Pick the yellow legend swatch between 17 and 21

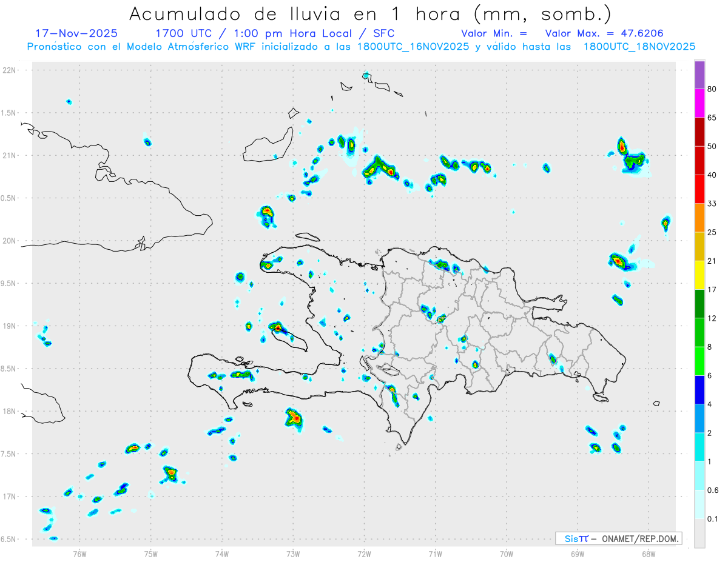699,275
